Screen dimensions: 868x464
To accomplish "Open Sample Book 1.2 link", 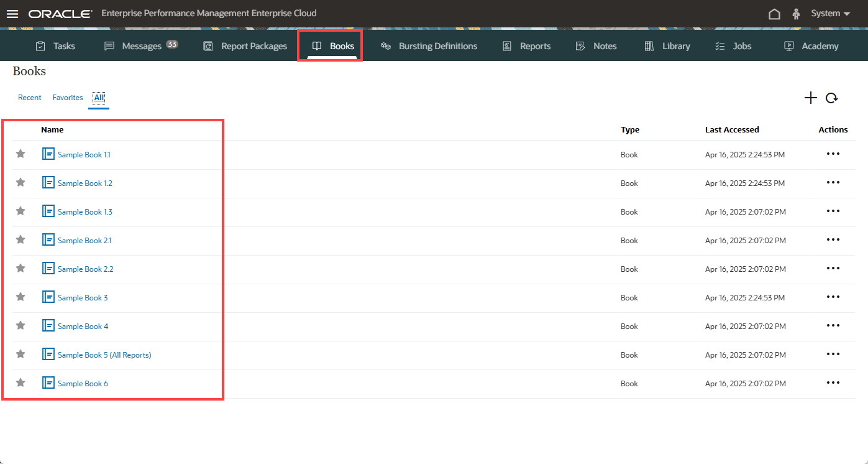I will 85,183.
